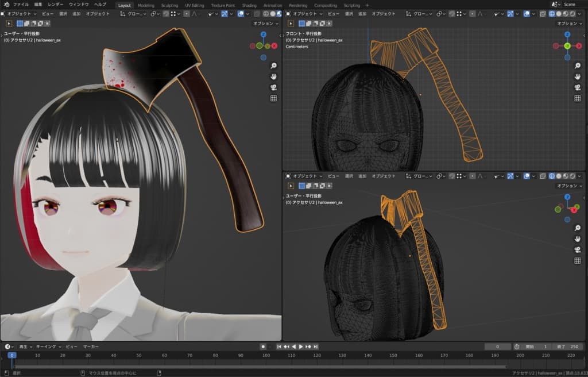The image size is (588, 377).
Task: Select the tweak tool icon in left viewport
Action: 9,24
